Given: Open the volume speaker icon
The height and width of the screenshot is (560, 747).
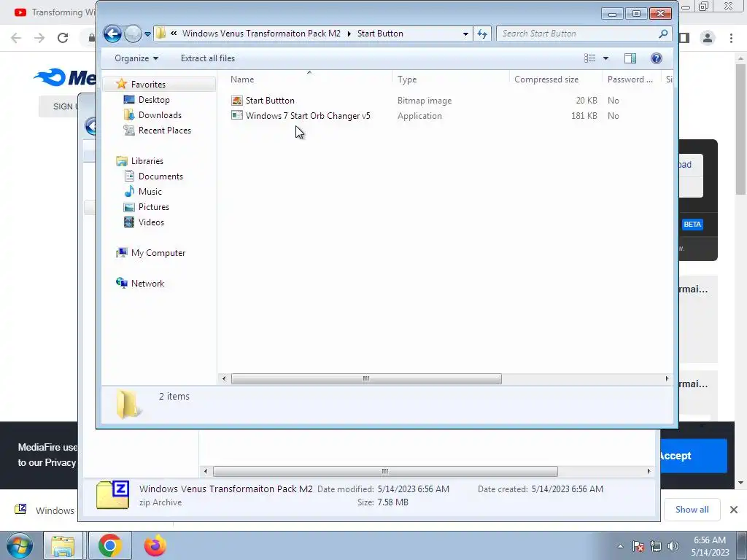Looking at the screenshot, I should [673, 546].
